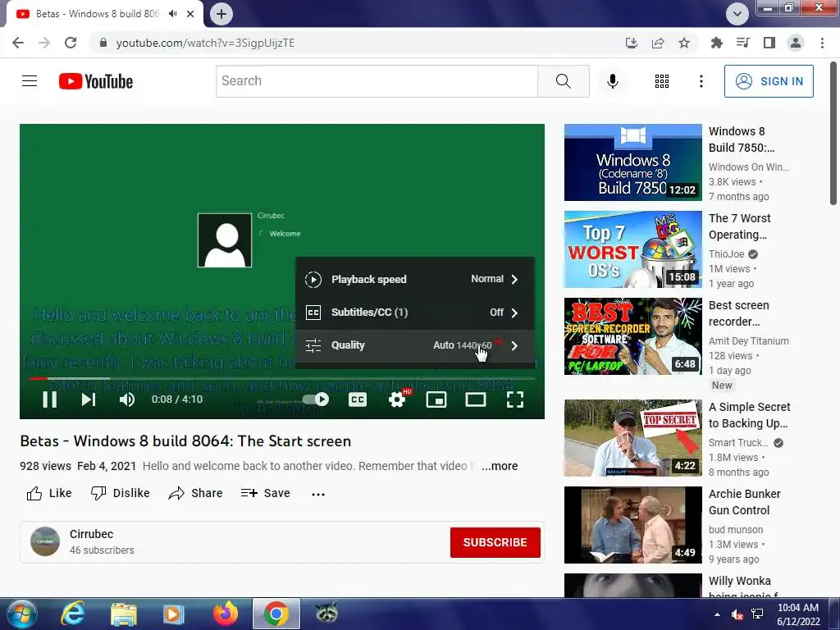Open Chrome three-dot menu
Screen dimensions: 840x630
(822, 43)
